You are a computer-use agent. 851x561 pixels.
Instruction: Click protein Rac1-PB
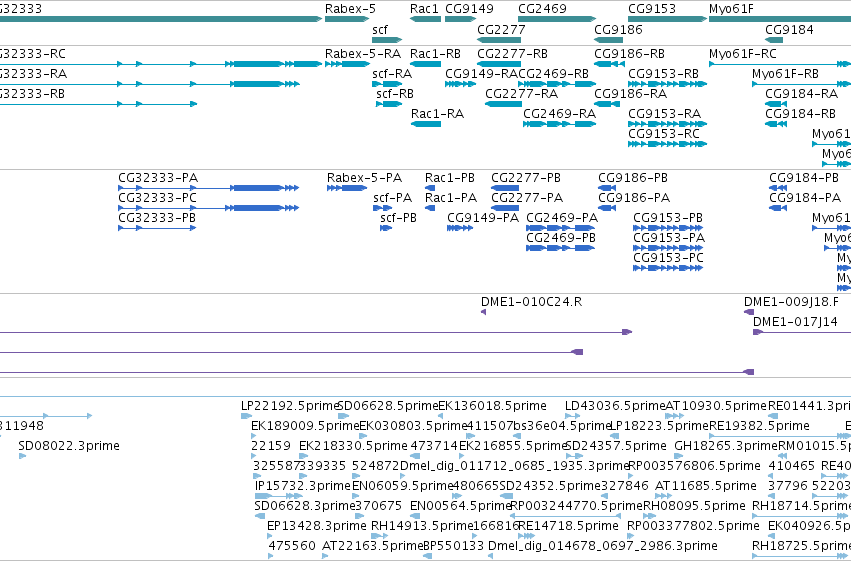430,188
